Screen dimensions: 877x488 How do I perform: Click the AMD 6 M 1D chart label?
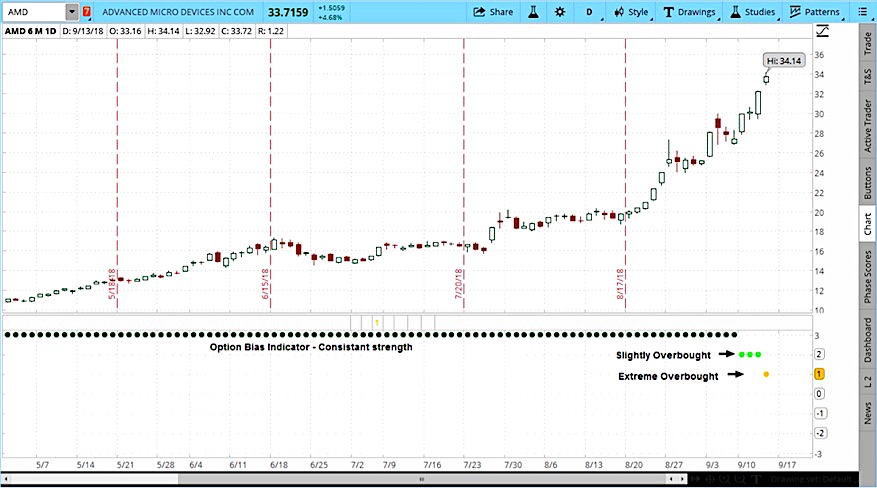30,31
